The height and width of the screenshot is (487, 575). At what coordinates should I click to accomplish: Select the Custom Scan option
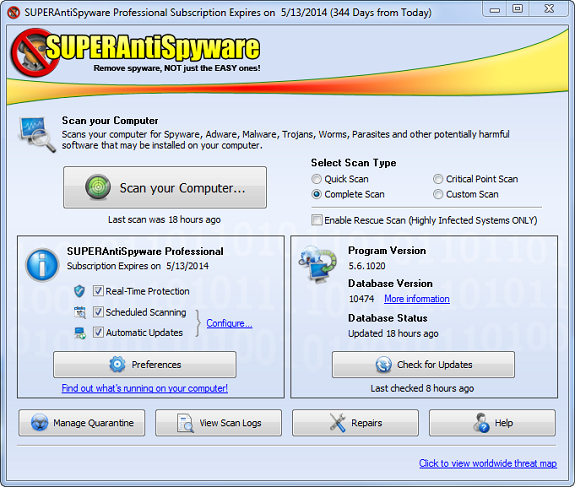[465, 194]
